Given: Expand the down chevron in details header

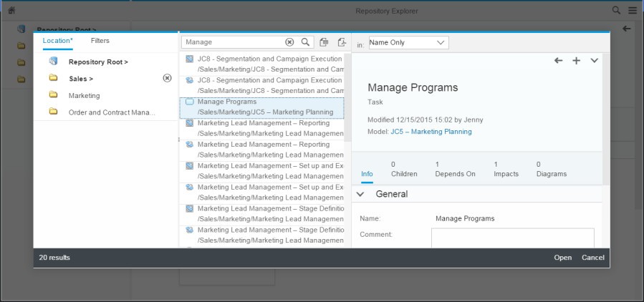Looking at the screenshot, I should [x=594, y=61].
